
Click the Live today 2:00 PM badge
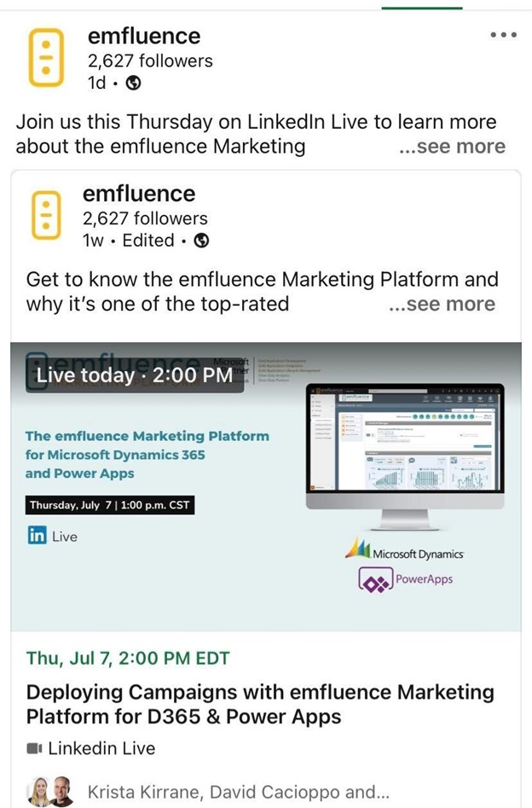(135, 375)
